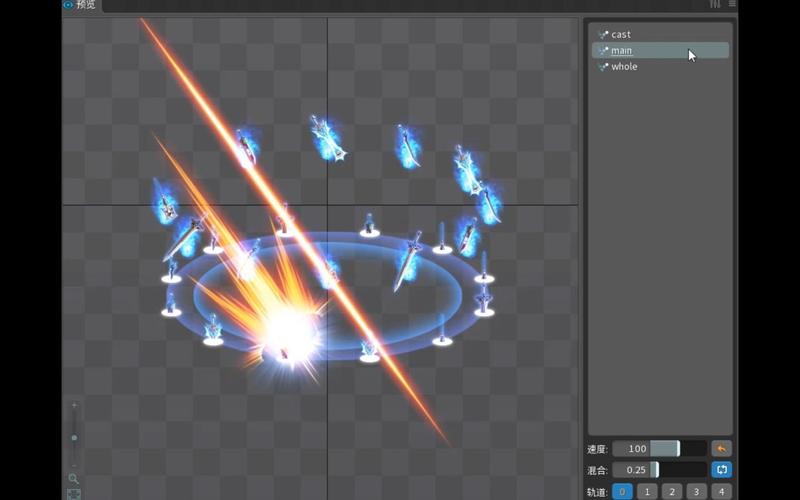Viewport: 800px width, 500px height.
Task: Click the zoom slider handle in the viewport
Action: [74, 438]
